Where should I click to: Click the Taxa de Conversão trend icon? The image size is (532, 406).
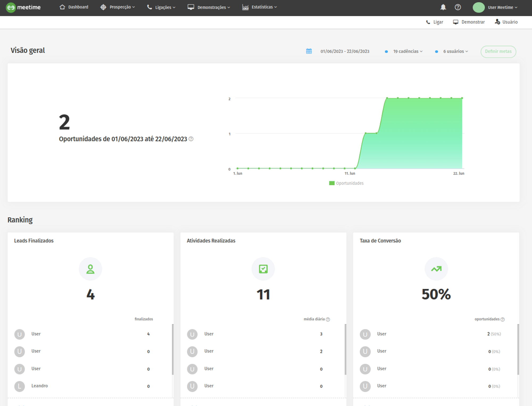coord(436,269)
